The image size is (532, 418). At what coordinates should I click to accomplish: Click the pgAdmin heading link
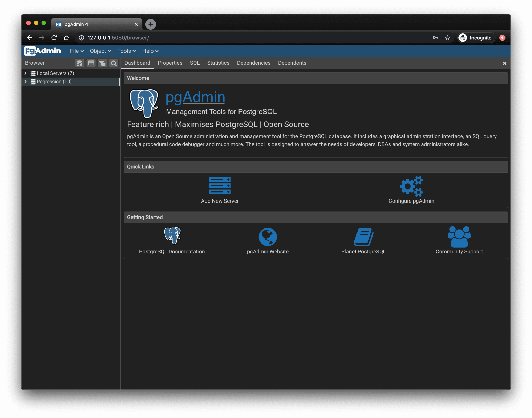point(195,97)
